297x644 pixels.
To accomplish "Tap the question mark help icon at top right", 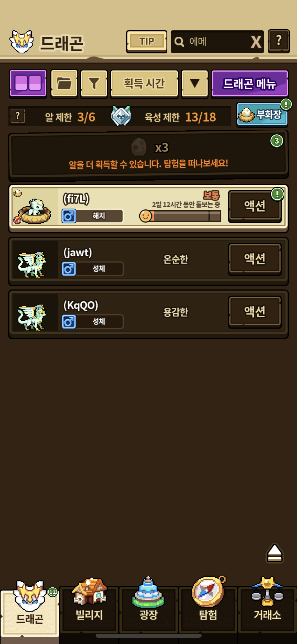I will (279, 41).
